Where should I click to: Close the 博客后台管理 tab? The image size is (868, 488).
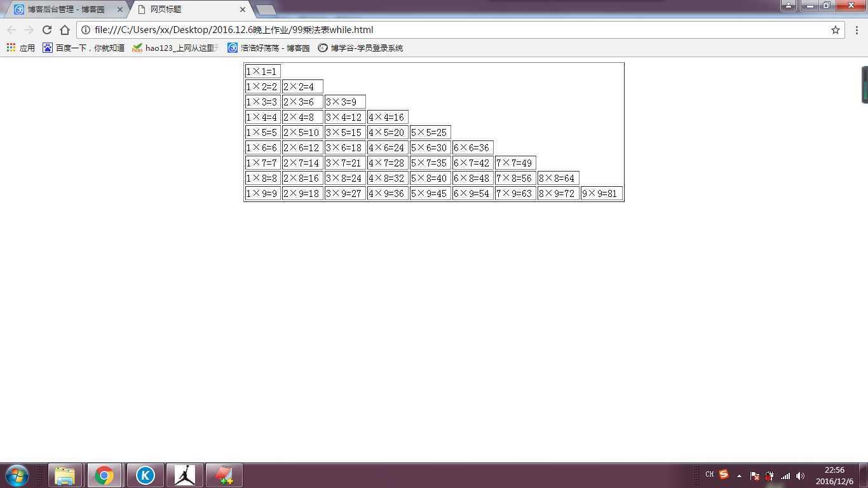[x=119, y=10]
